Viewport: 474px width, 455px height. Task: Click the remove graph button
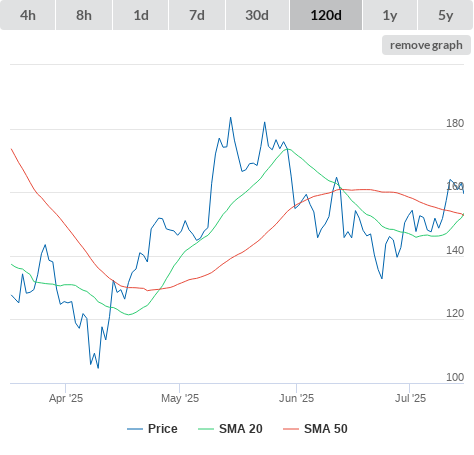426,45
